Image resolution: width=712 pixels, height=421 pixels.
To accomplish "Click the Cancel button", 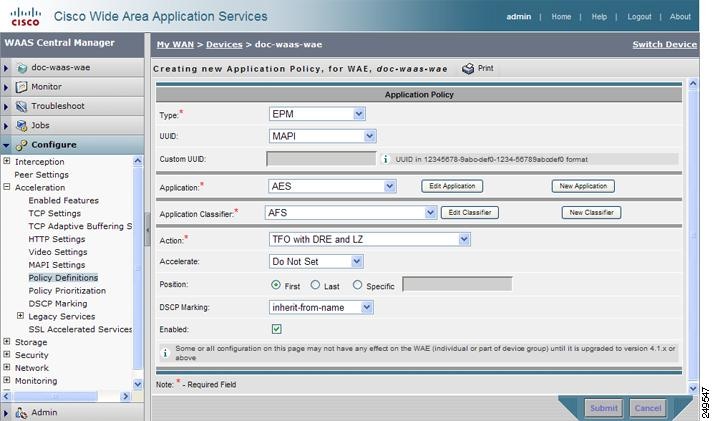I will tap(648, 408).
